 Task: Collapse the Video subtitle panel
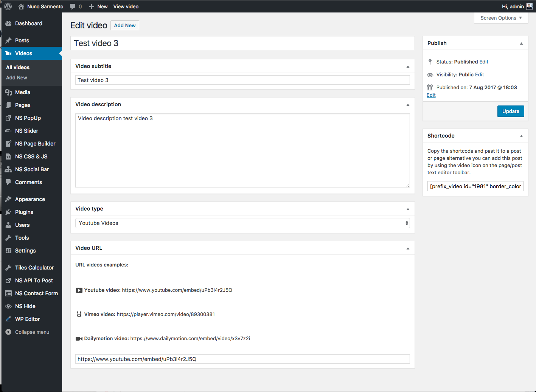coord(408,67)
